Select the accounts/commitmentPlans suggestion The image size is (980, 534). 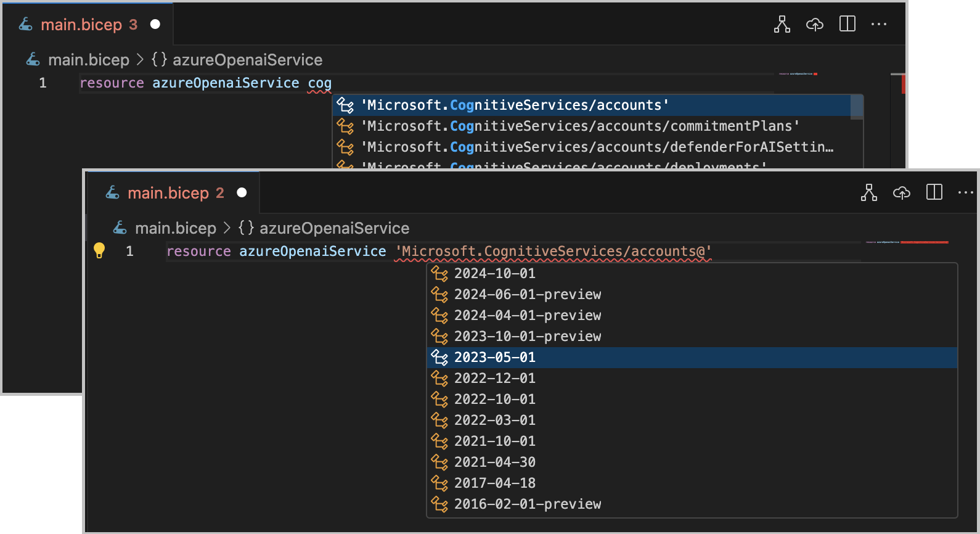592,126
